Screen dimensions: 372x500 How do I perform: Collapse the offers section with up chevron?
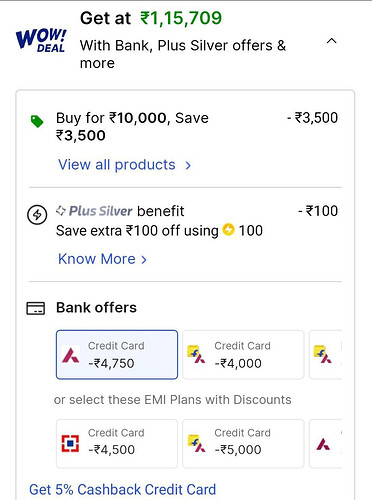tap(331, 41)
